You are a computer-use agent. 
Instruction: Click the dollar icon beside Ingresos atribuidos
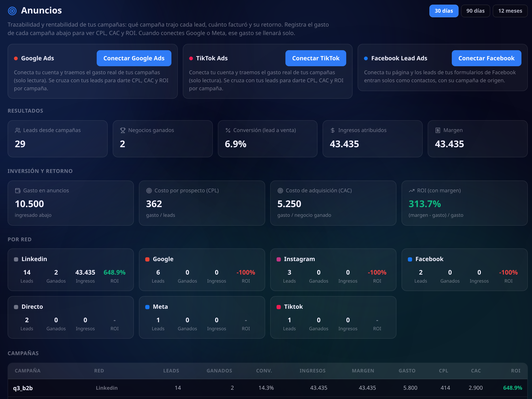click(x=333, y=130)
